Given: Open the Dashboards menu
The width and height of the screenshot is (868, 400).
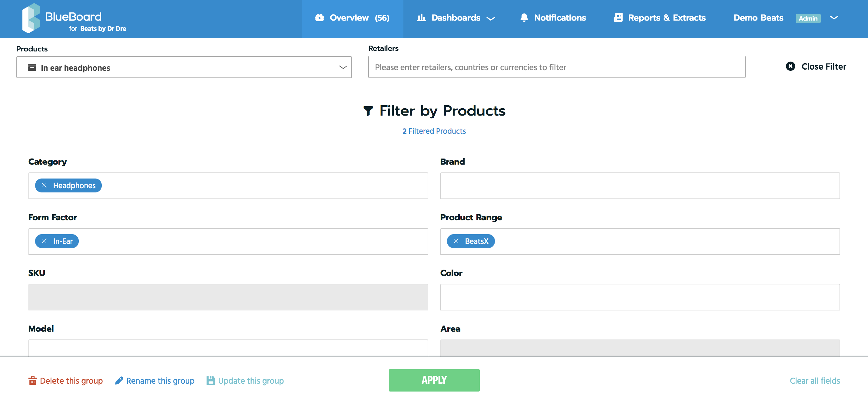Looking at the screenshot, I should (x=456, y=18).
